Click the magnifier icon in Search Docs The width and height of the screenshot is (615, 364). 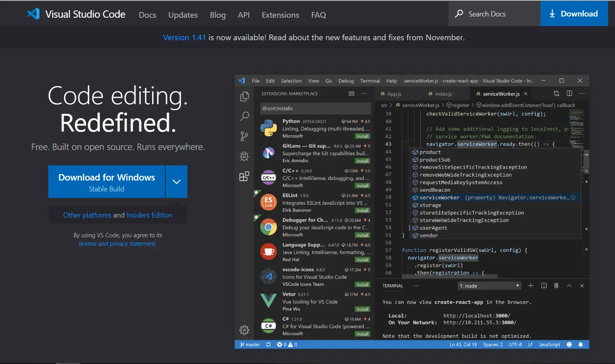(x=459, y=14)
